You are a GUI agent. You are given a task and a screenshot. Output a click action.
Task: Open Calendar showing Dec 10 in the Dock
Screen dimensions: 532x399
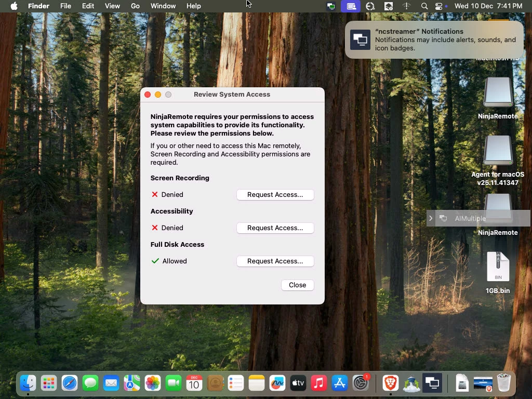click(194, 383)
